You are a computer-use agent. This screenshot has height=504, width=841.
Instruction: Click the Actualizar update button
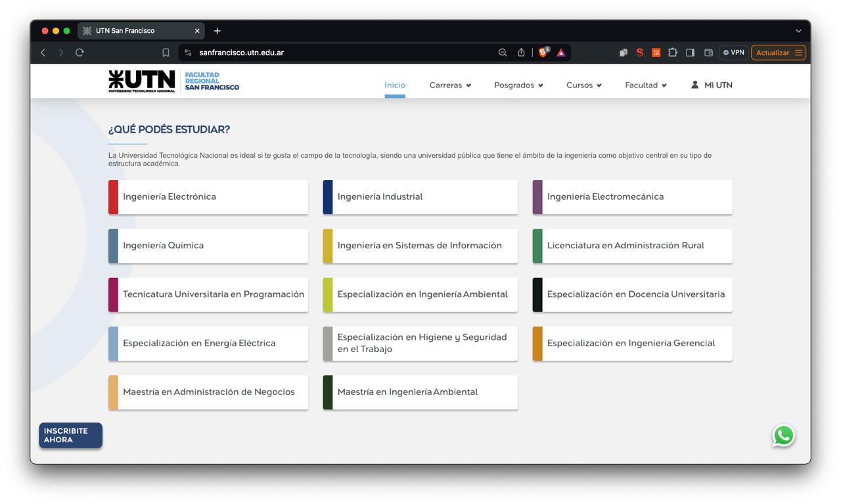(779, 53)
